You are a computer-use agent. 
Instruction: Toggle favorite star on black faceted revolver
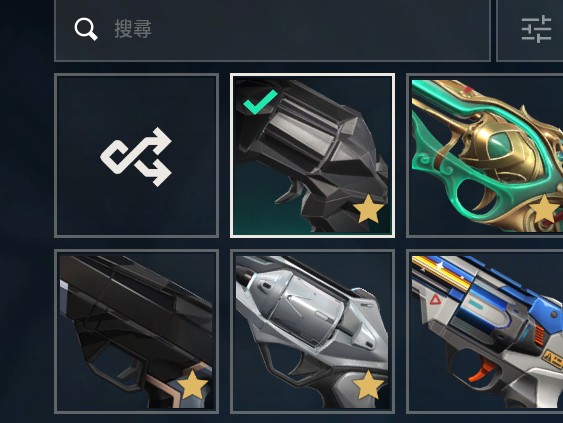tap(368, 209)
